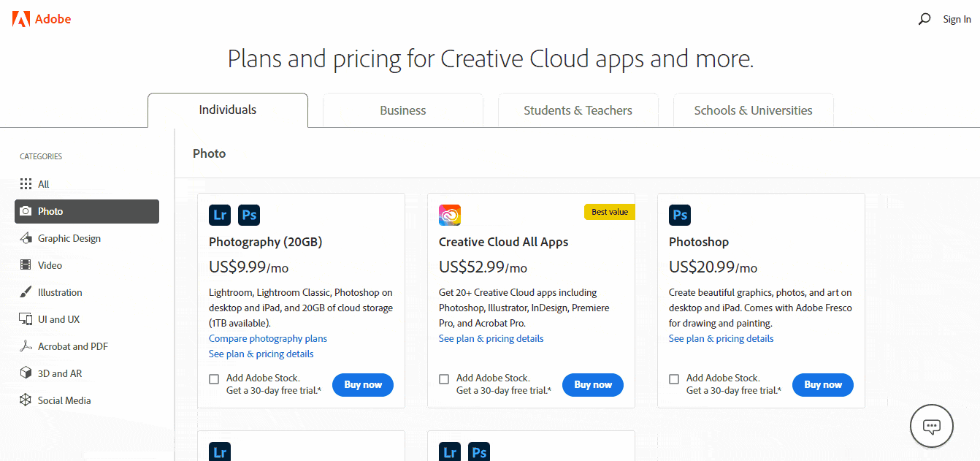Click the Creative Cloud All Apps icon
The image size is (980, 461).
pyautogui.click(x=450, y=215)
